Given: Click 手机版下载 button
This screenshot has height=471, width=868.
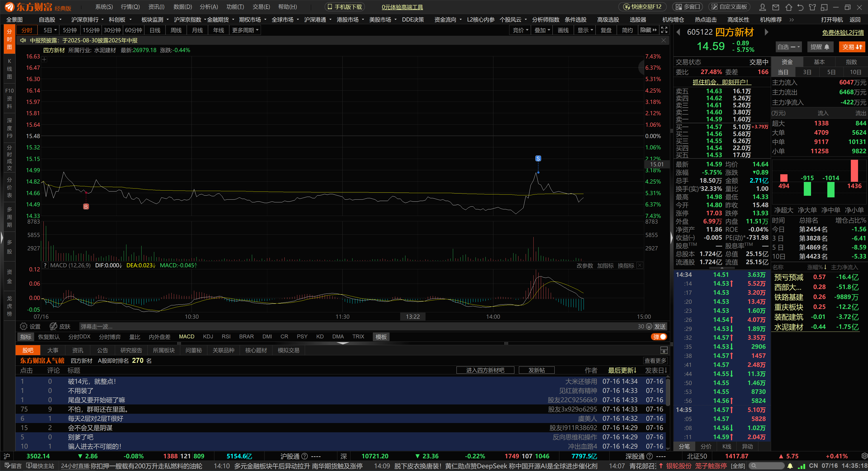Looking at the screenshot, I should [344, 7].
